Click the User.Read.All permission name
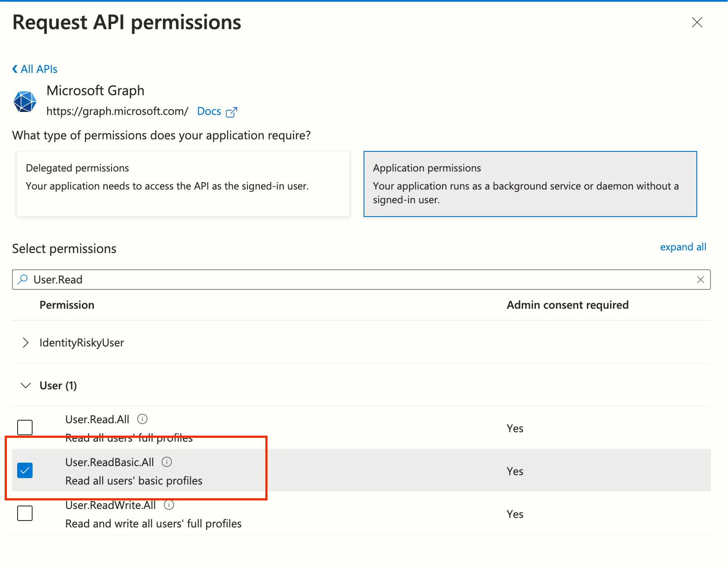The height and width of the screenshot is (566, 728). [x=97, y=419]
